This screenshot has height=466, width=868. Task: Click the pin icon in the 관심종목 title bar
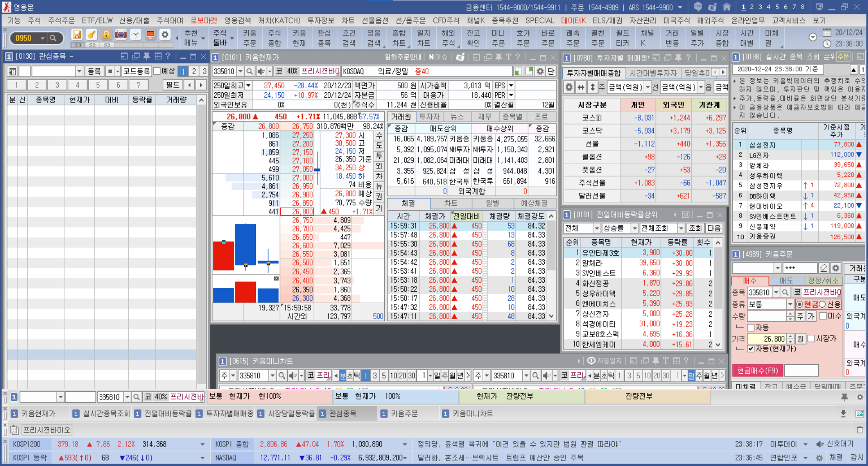click(x=146, y=56)
